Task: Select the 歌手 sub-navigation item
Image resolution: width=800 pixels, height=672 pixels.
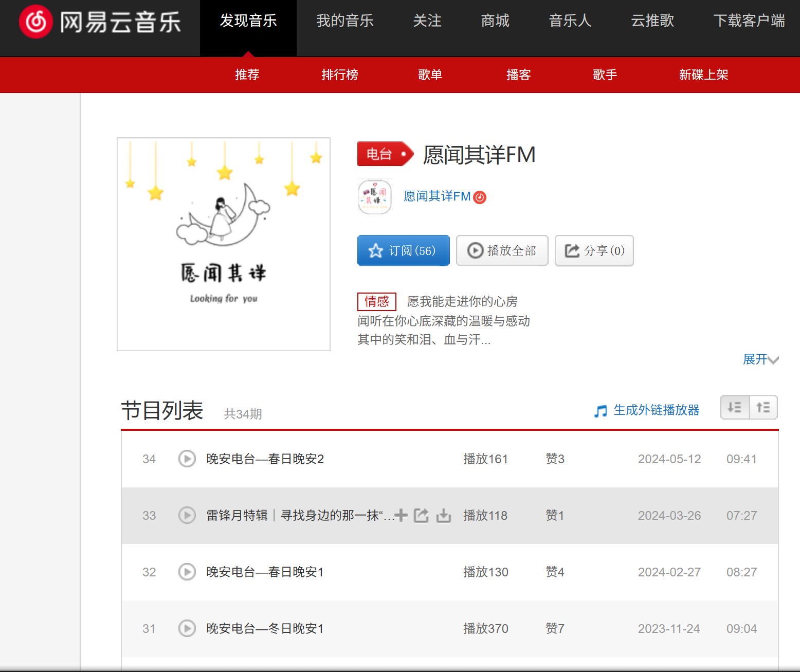Action: tap(605, 75)
